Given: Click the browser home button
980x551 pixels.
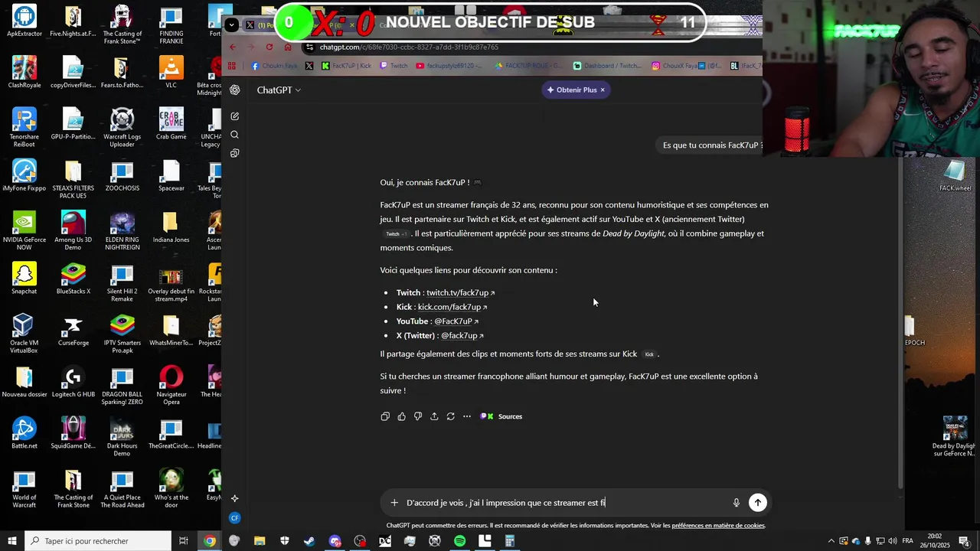Looking at the screenshot, I should click(x=288, y=47).
